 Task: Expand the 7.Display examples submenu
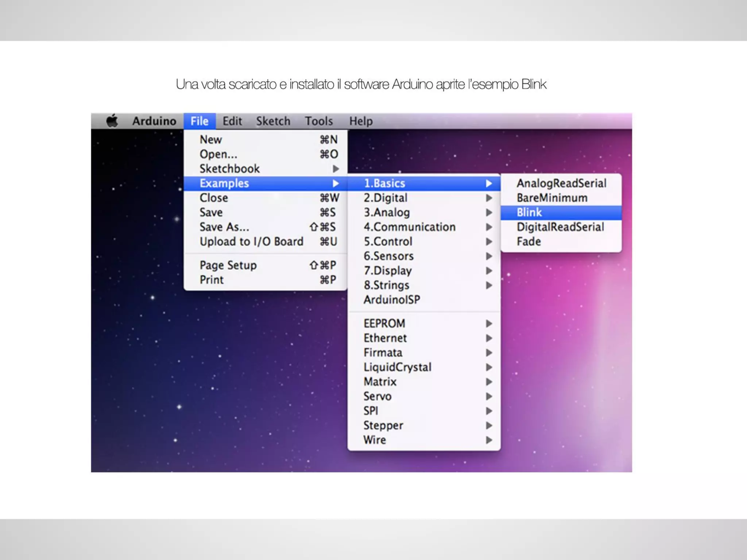pyautogui.click(x=424, y=271)
